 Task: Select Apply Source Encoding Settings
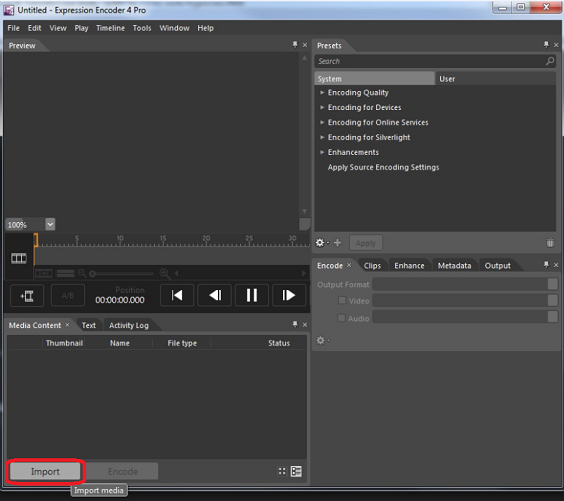383,167
